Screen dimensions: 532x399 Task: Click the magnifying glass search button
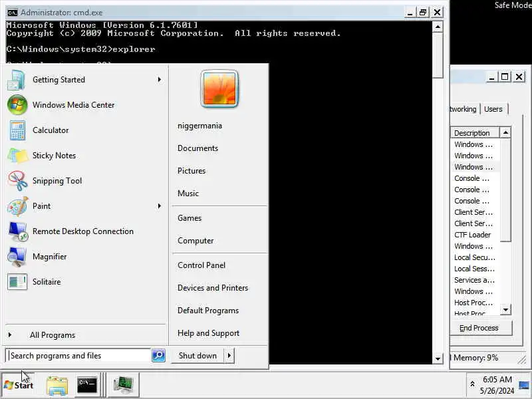[158, 356]
